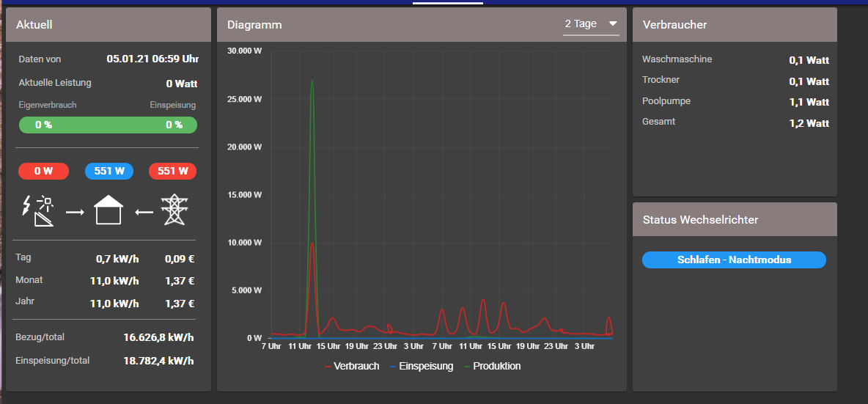Click the 05.01.21 06:59 Uhr timestamp
The image size is (868, 404).
pyautogui.click(x=152, y=59)
